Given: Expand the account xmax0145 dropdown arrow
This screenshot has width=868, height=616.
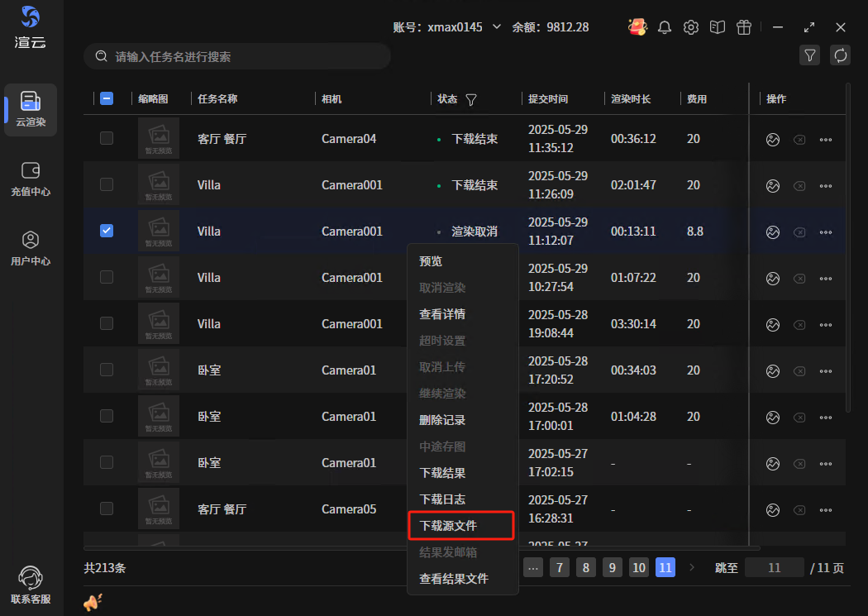Looking at the screenshot, I should (497, 26).
